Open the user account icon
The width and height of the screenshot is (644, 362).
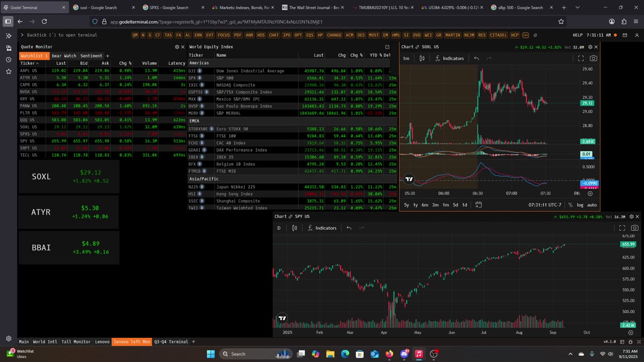(637, 35)
